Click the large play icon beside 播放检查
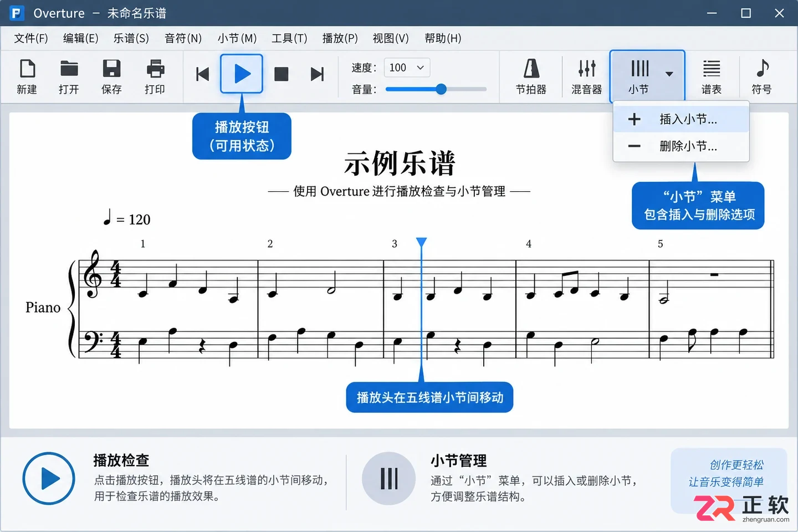This screenshot has width=798, height=532. point(49,479)
